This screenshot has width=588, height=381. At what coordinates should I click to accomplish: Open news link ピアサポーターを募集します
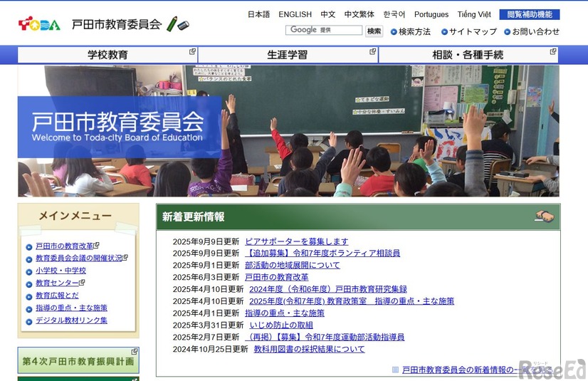[297, 241]
